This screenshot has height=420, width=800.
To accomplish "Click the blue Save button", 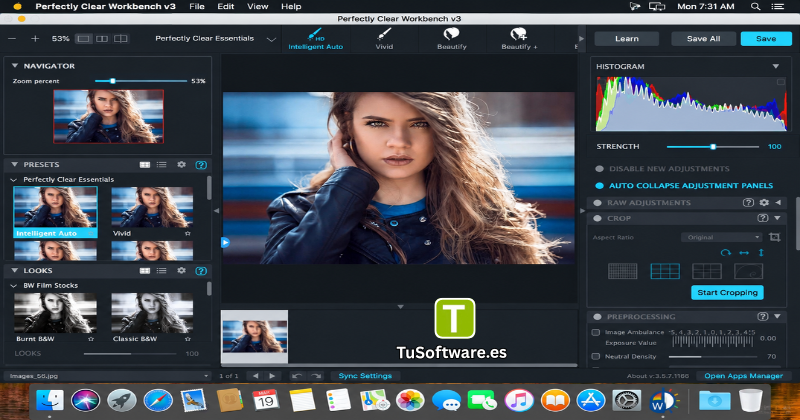I will (766, 39).
